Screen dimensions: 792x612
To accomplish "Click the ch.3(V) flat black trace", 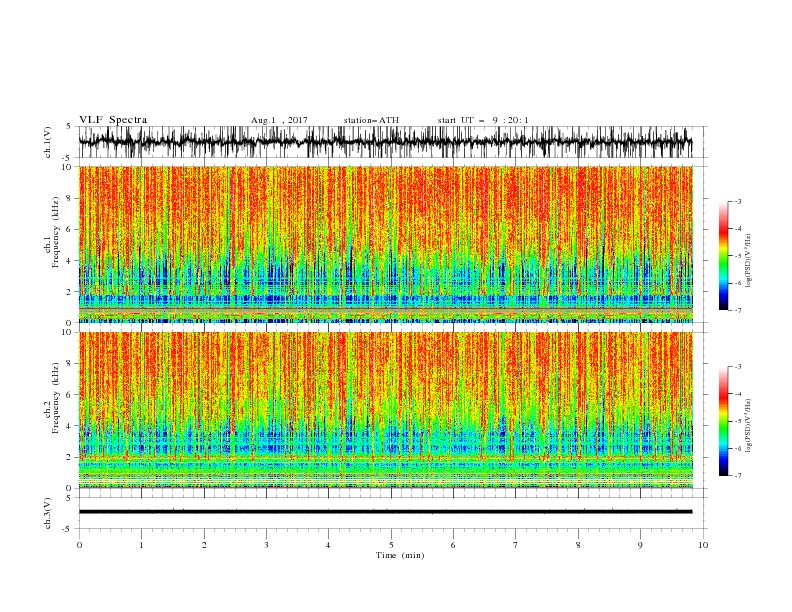I will (x=385, y=512).
